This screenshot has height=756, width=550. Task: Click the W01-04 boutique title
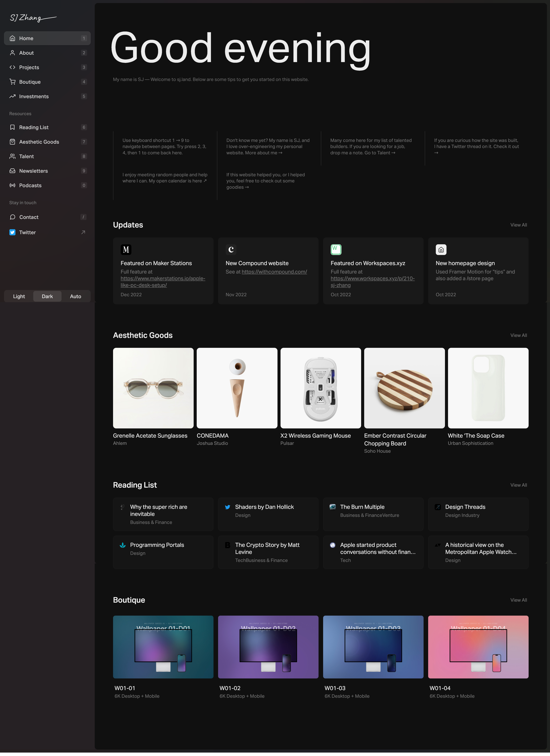click(x=440, y=688)
